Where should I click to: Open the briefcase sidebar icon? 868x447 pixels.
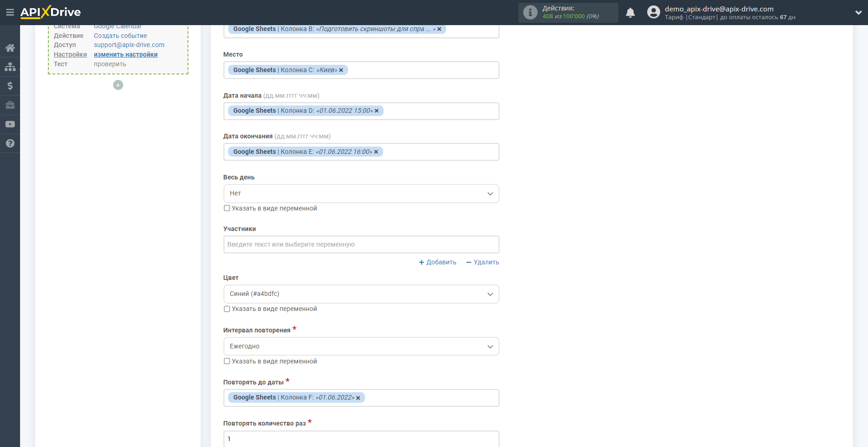pos(10,105)
